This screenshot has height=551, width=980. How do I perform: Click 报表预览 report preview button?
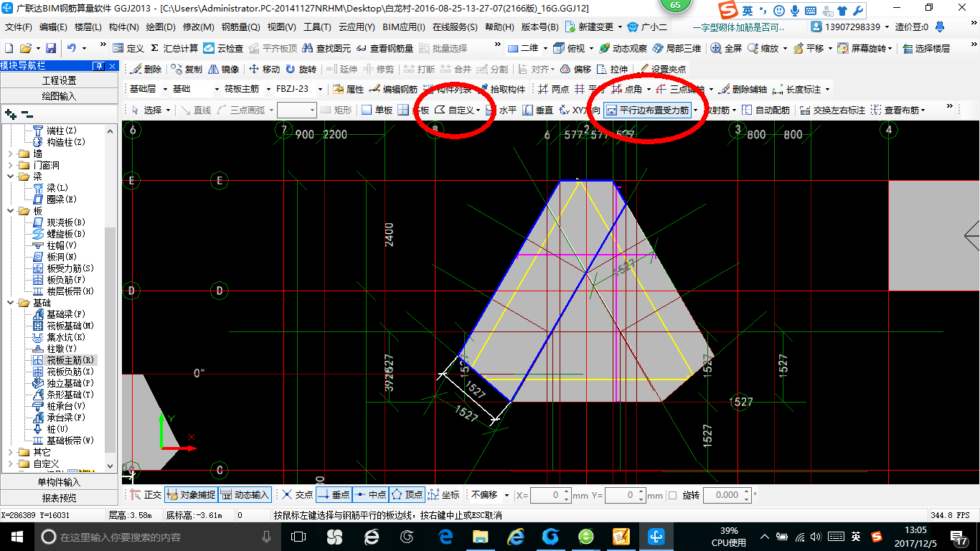(x=59, y=498)
